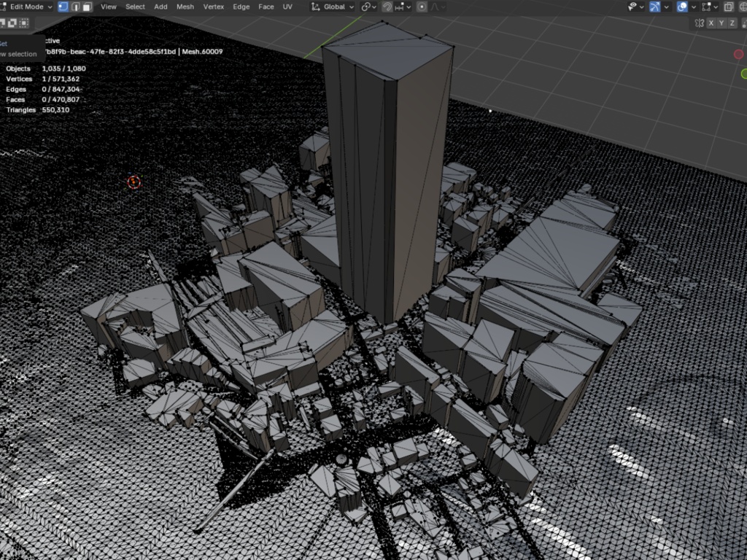
Task: Open the Global transform orientation dropdown
Action: [x=332, y=7]
